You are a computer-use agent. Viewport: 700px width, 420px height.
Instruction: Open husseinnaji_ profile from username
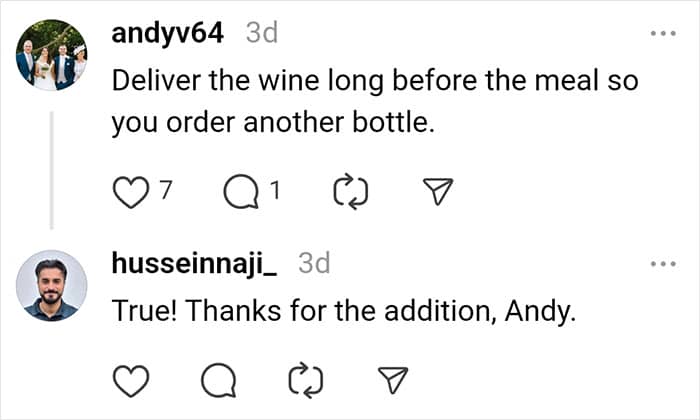pyautogui.click(x=193, y=263)
